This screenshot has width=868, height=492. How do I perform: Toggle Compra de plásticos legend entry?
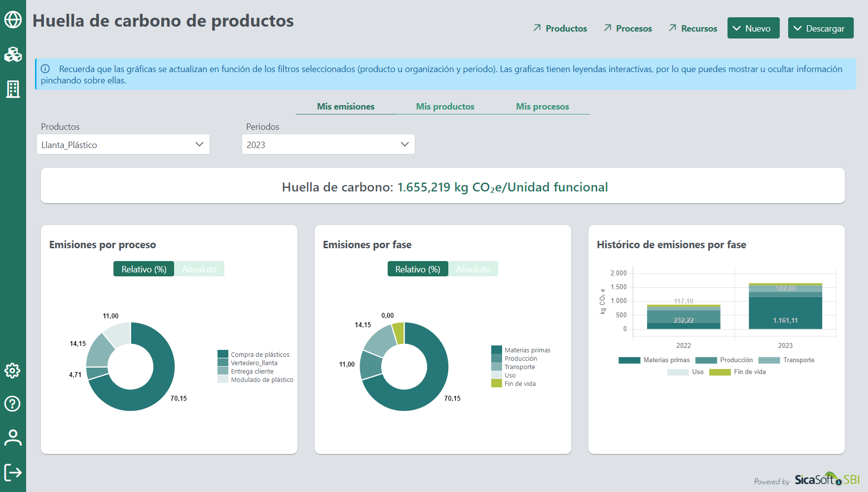pos(253,354)
